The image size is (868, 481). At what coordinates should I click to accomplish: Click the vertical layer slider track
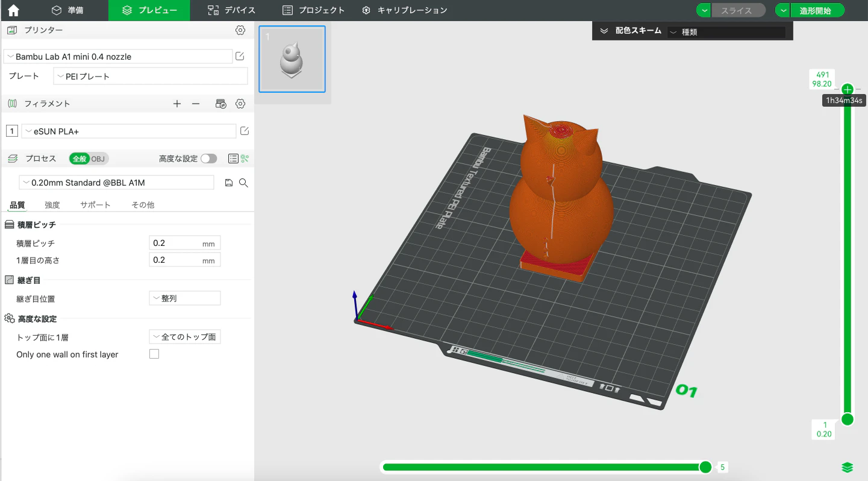point(848,253)
